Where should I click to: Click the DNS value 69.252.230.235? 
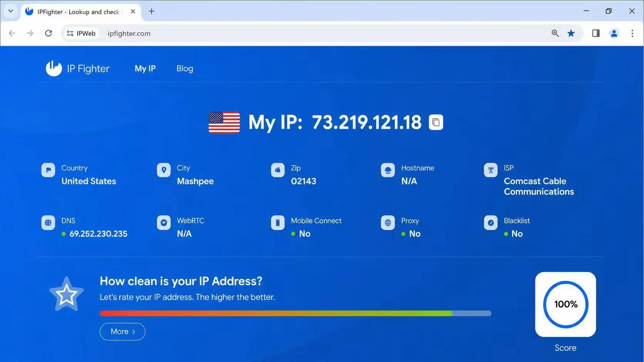pyautogui.click(x=98, y=234)
